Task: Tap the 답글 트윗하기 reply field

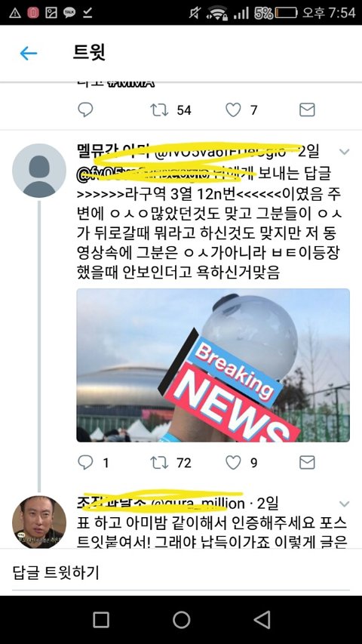Action: 181,572
